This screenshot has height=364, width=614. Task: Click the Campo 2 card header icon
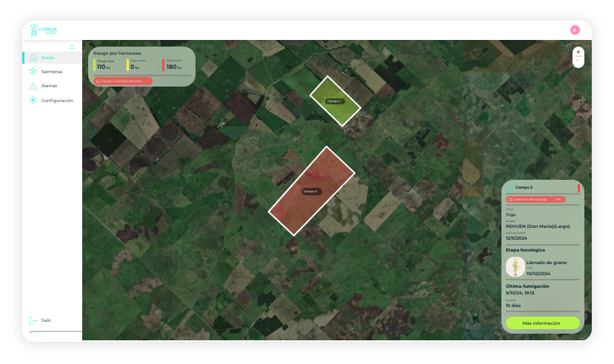point(510,188)
